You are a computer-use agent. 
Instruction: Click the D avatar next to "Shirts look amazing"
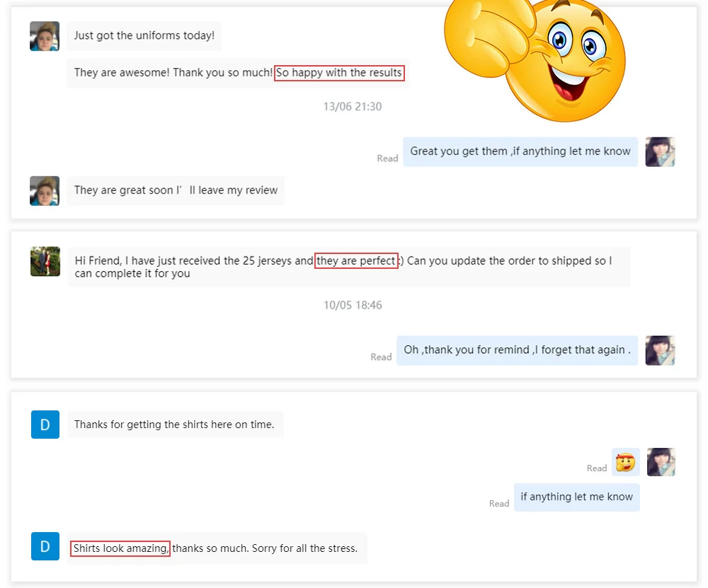45,547
